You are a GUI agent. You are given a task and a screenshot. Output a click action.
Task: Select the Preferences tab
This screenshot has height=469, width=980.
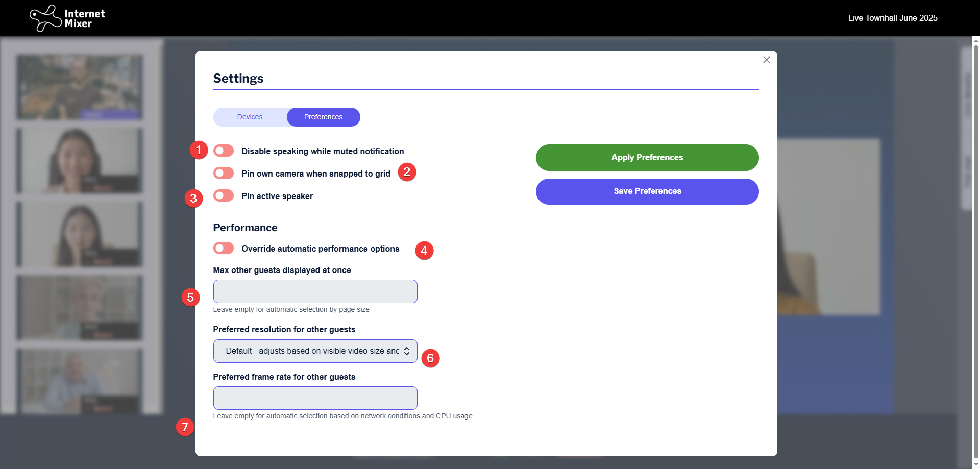[323, 117]
